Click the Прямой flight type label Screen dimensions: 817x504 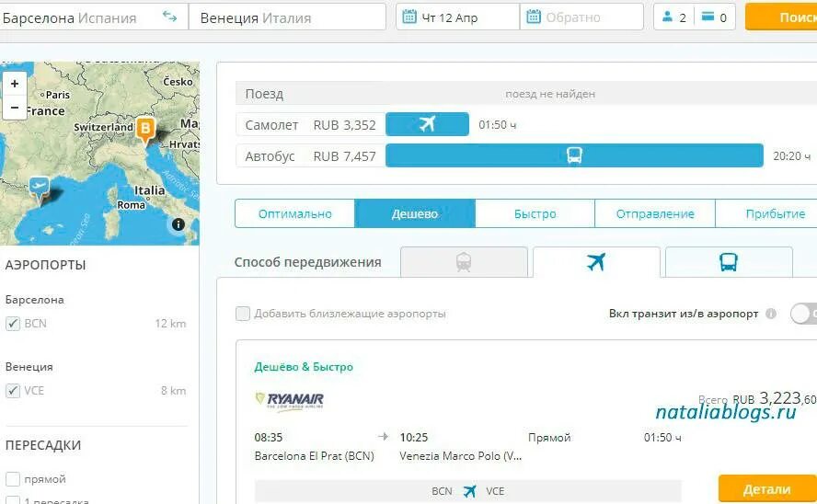click(549, 438)
